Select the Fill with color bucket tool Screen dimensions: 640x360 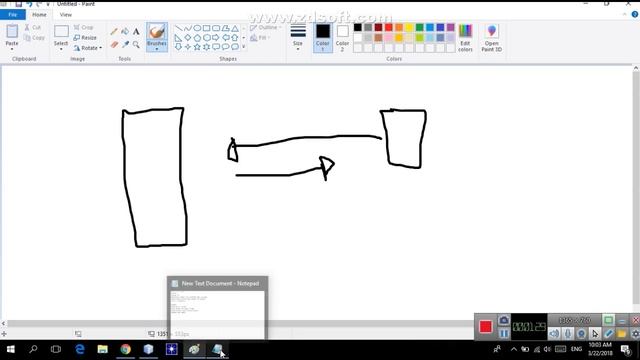point(125,31)
